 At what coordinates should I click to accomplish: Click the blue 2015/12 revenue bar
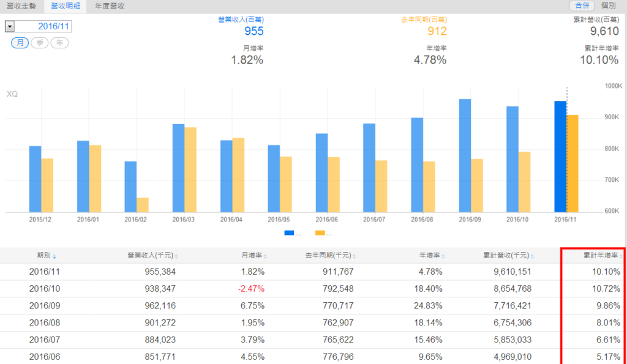click(x=35, y=179)
